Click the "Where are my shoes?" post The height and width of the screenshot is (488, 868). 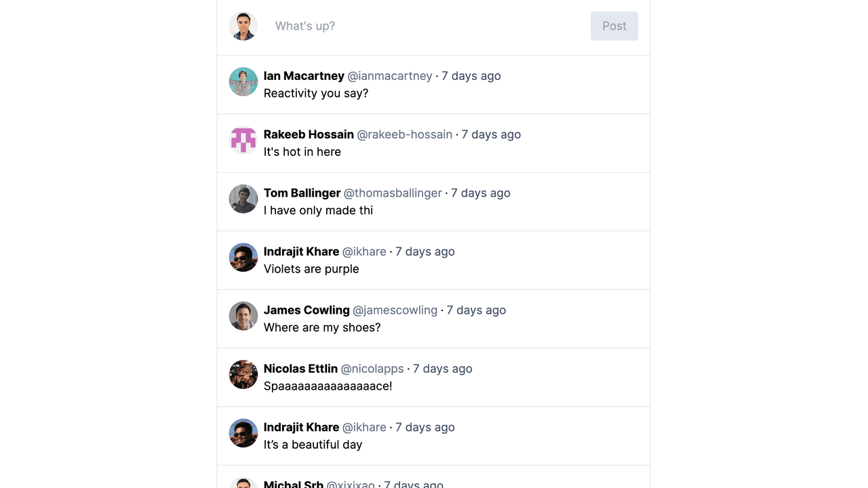coord(322,327)
